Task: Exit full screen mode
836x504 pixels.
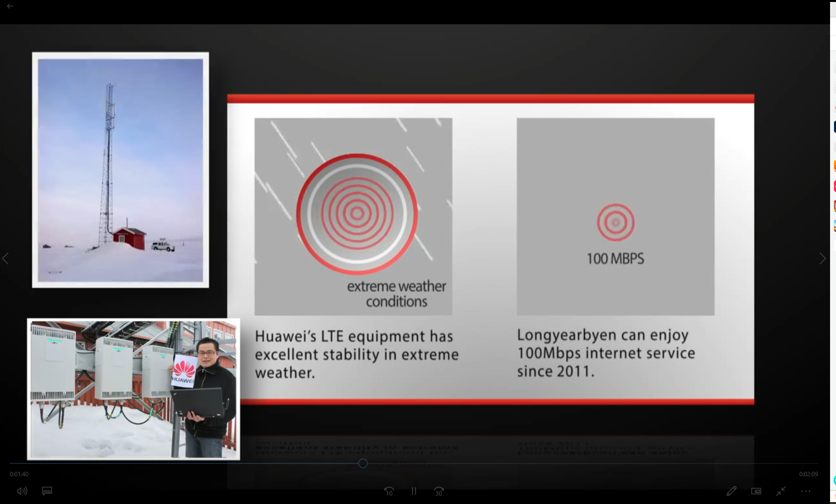Action: 781,491
